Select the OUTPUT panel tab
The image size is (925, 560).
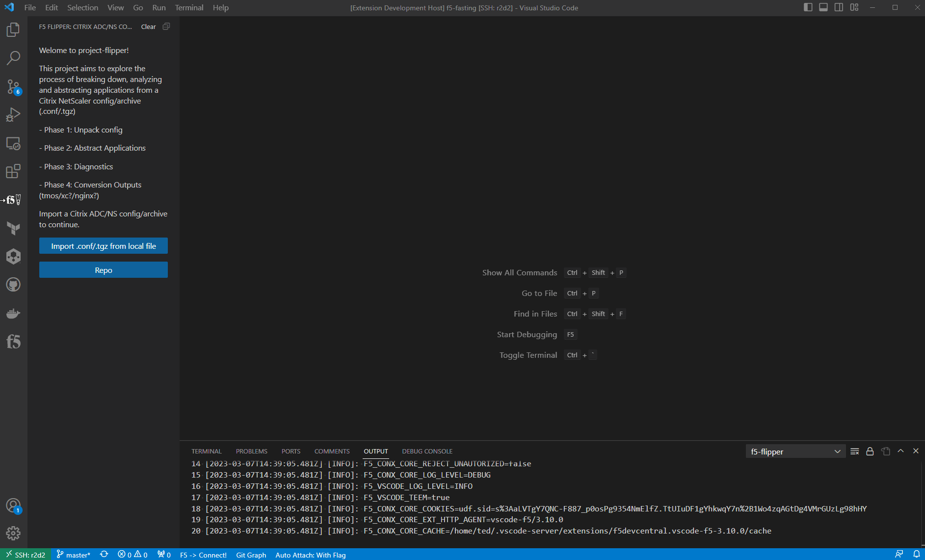pos(375,452)
